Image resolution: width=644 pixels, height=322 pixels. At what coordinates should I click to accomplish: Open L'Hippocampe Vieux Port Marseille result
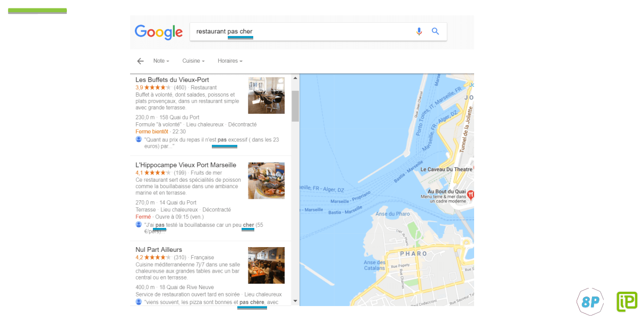coord(186,165)
